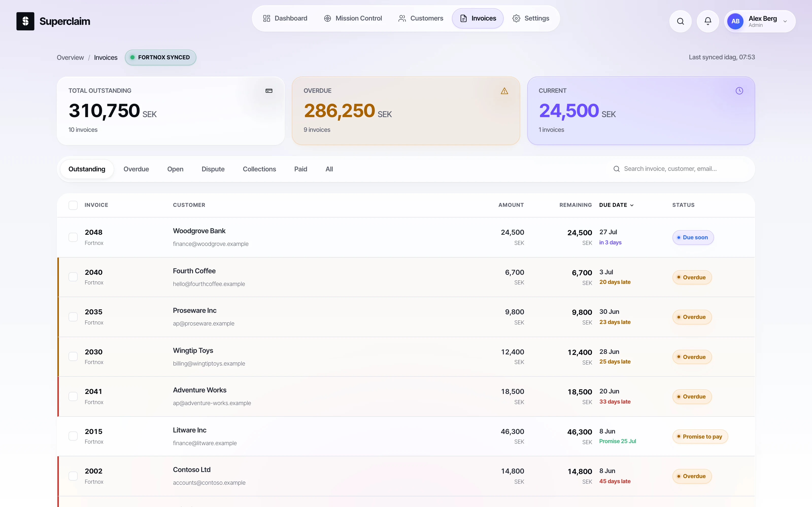Switch to the Overdue tab
Image resolution: width=812 pixels, height=507 pixels.
pos(136,169)
